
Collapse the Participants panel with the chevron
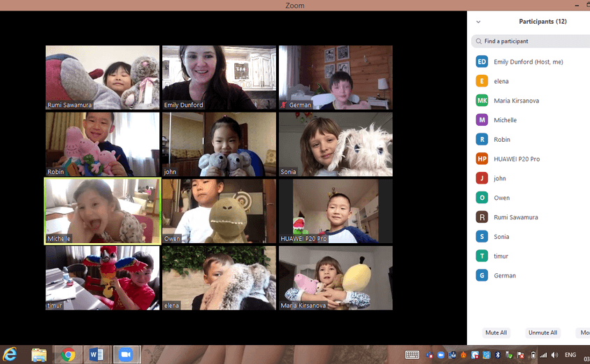tap(478, 22)
